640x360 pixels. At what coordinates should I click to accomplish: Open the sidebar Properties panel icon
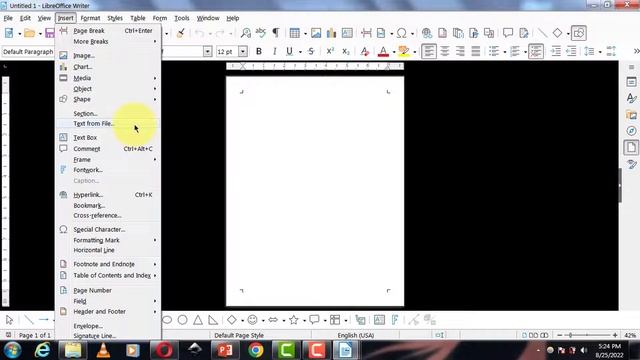[x=631, y=82]
